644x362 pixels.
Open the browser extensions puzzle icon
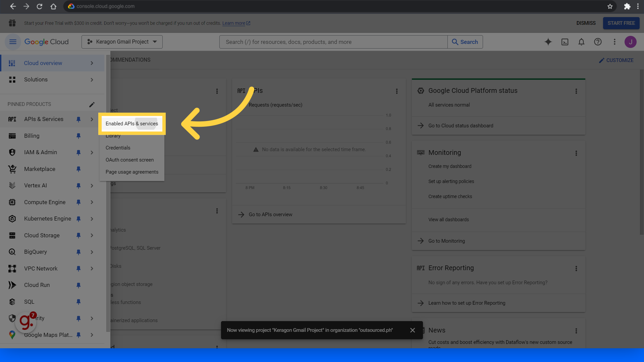627,6
